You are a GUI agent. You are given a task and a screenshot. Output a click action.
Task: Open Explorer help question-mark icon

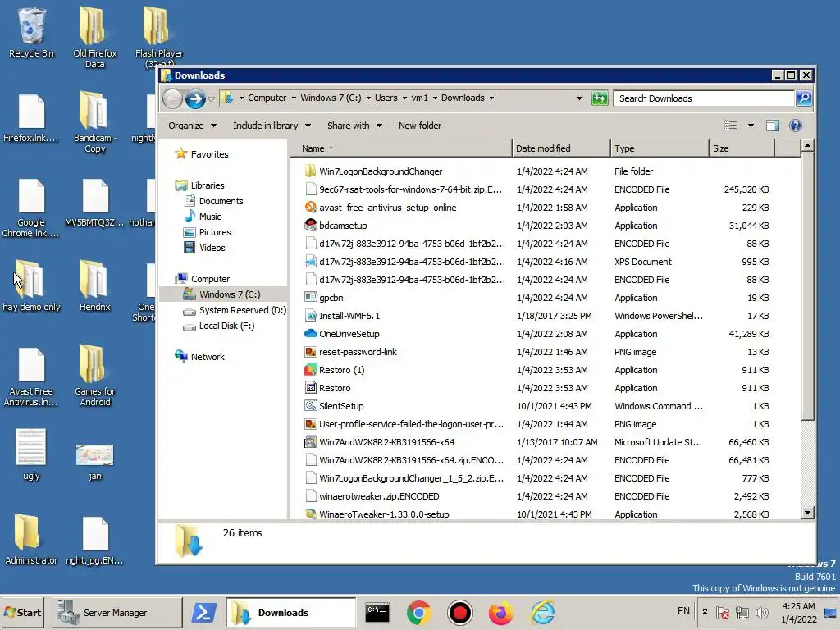796,126
